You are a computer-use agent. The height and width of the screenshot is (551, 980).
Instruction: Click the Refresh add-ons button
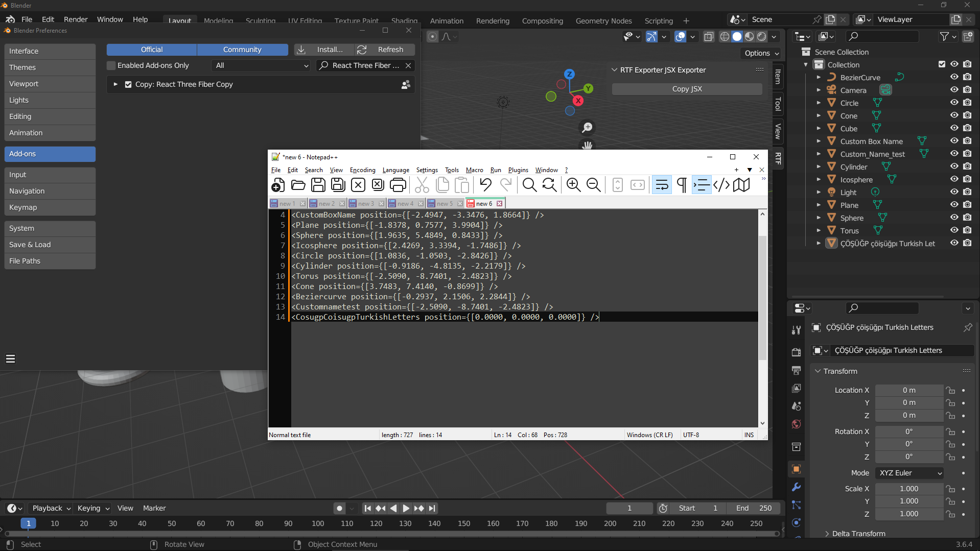tap(385, 50)
